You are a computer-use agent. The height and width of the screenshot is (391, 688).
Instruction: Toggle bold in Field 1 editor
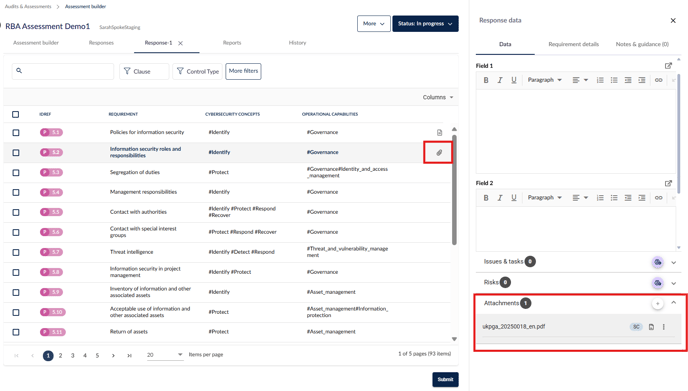pos(486,80)
